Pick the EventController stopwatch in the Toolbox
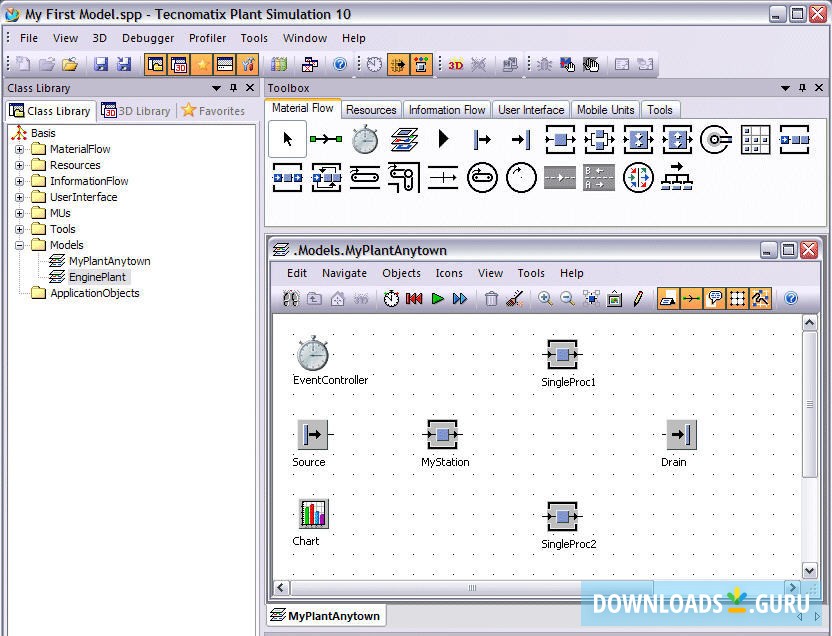This screenshot has width=832, height=636. 365,139
